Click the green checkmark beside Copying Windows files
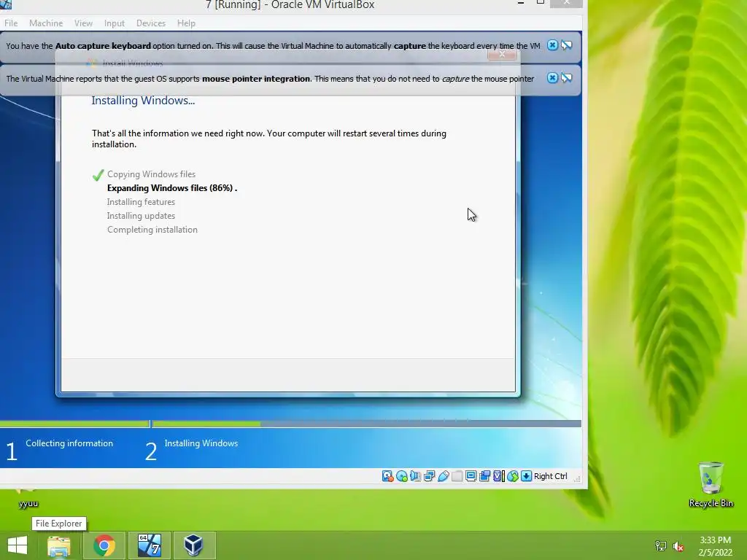This screenshot has width=747, height=560. coord(98,175)
